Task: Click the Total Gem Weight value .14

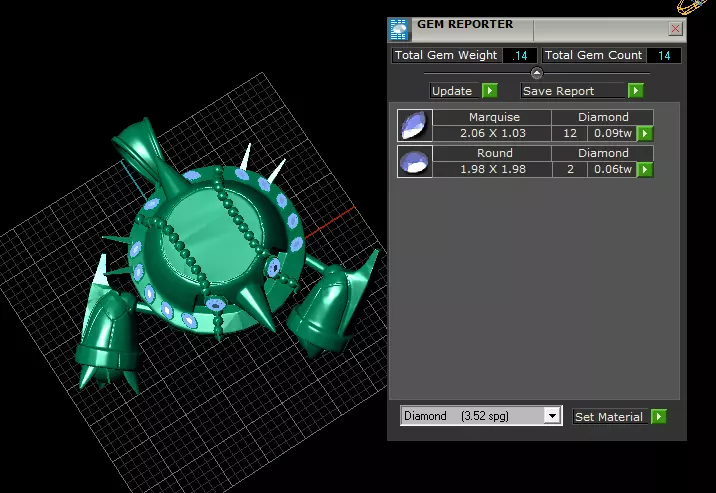Action: (x=520, y=55)
